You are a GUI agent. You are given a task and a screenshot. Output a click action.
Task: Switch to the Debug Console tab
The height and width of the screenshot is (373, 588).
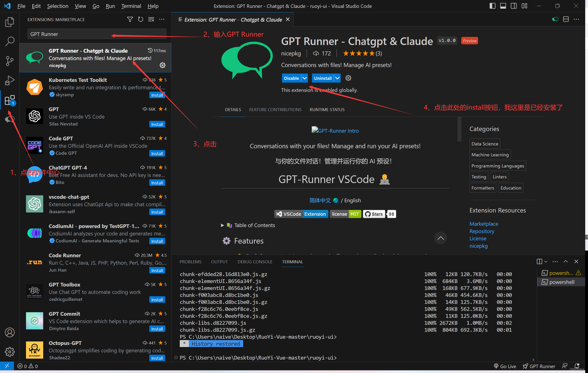point(255,261)
